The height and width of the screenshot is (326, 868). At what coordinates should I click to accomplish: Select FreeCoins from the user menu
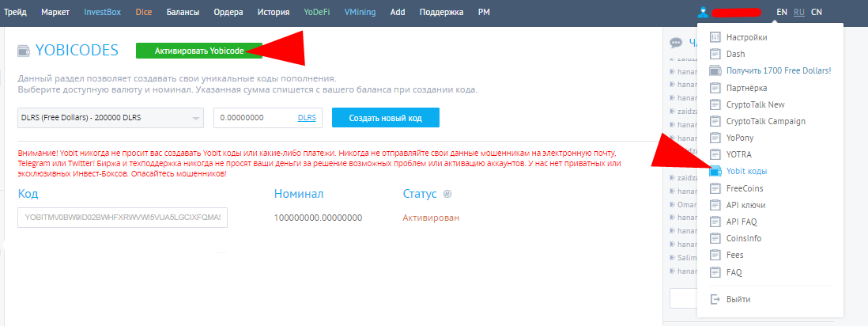pyautogui.click(x=745, y=188)
